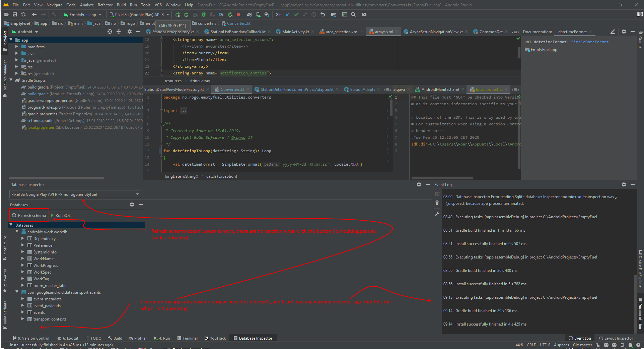
Task: Click the Refresh schema button
Action: click(x=29, y=215)
